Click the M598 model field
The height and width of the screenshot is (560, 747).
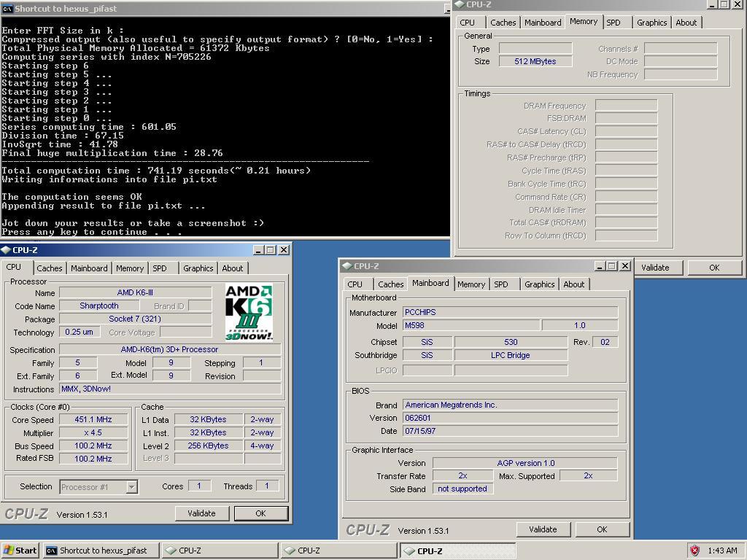472,325
